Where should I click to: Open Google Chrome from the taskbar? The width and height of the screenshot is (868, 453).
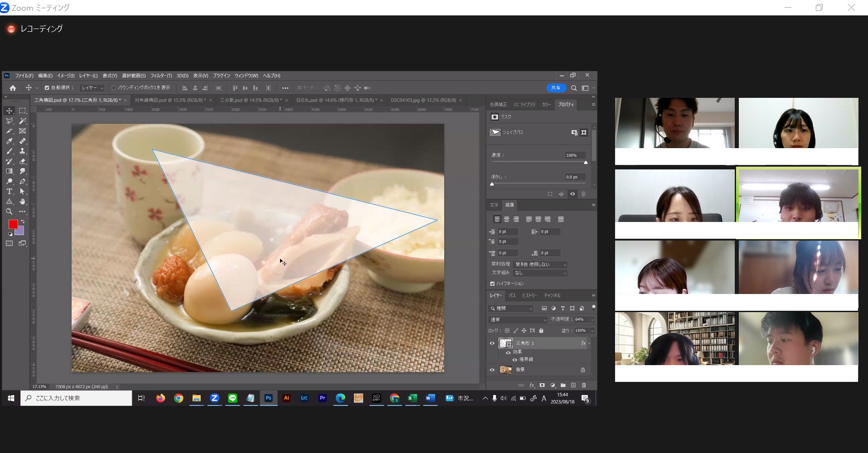[x=179, y=398]
